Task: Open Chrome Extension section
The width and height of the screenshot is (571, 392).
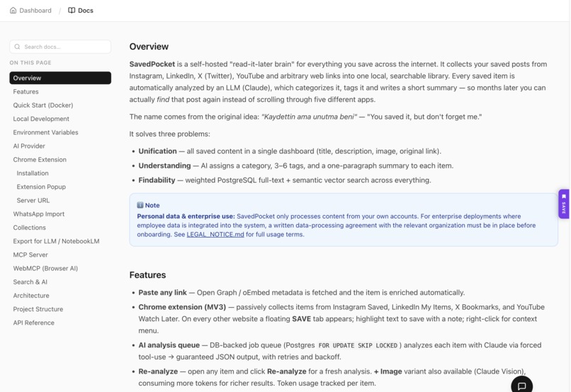Action: (40, 160)
